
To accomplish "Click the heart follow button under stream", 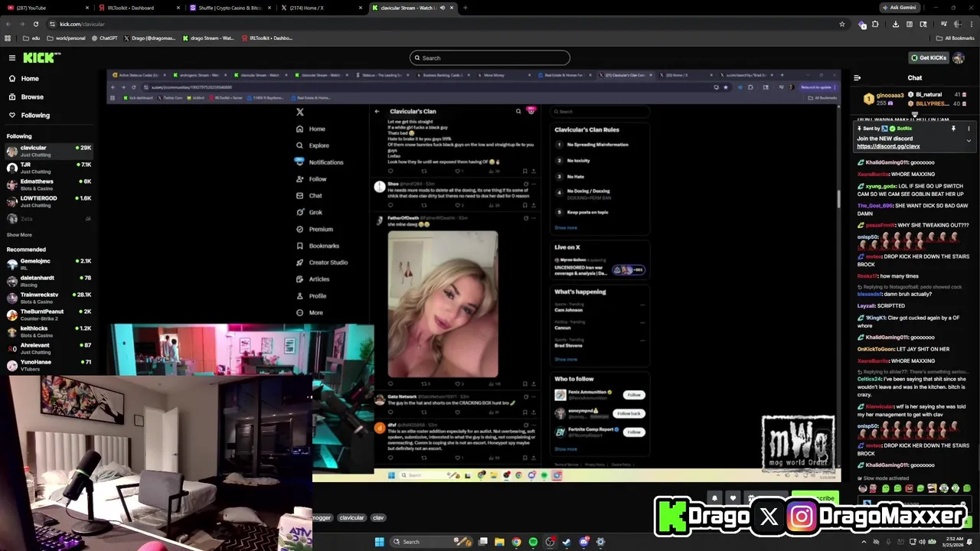I will click(x=733, y=497).
